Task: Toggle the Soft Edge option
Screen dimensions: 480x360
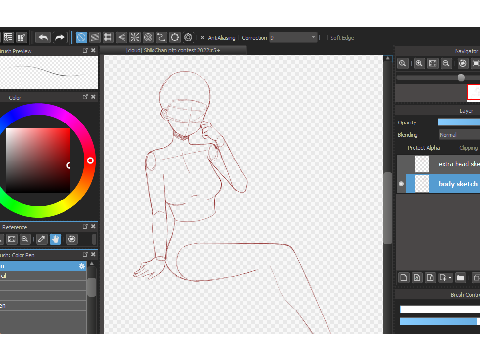Action: tap(342, 38)
